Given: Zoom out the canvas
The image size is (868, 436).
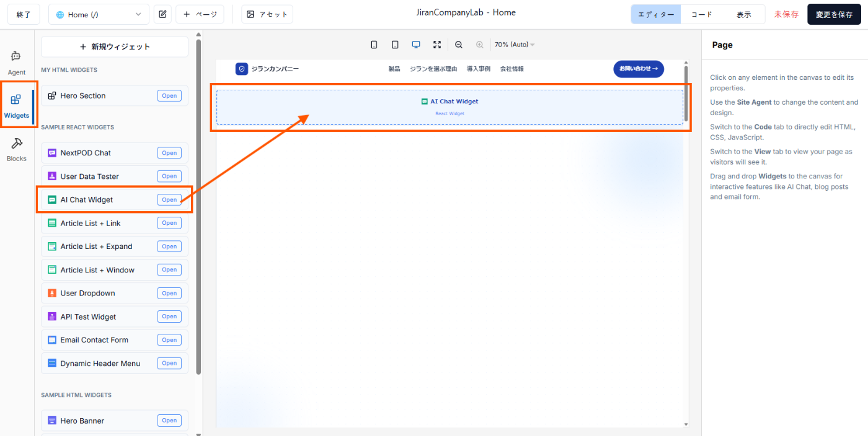Looking at the screenshot, I should point(459,45).
